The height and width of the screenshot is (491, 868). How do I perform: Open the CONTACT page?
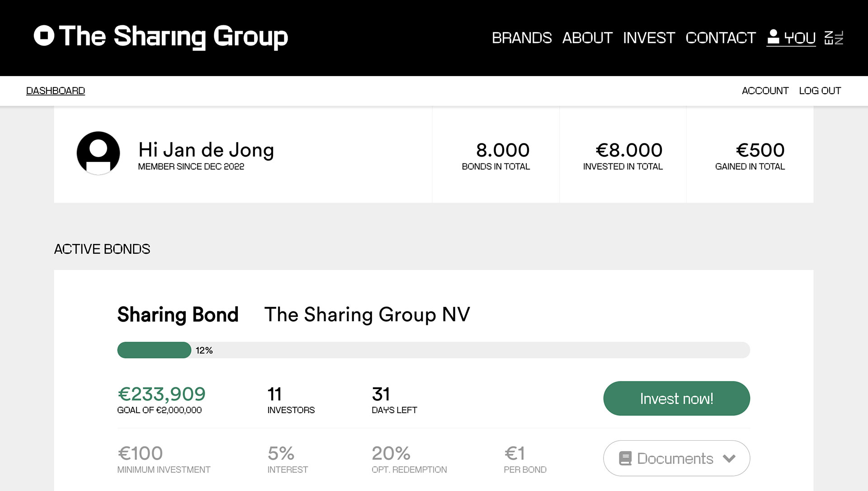[x=721, y=38]
